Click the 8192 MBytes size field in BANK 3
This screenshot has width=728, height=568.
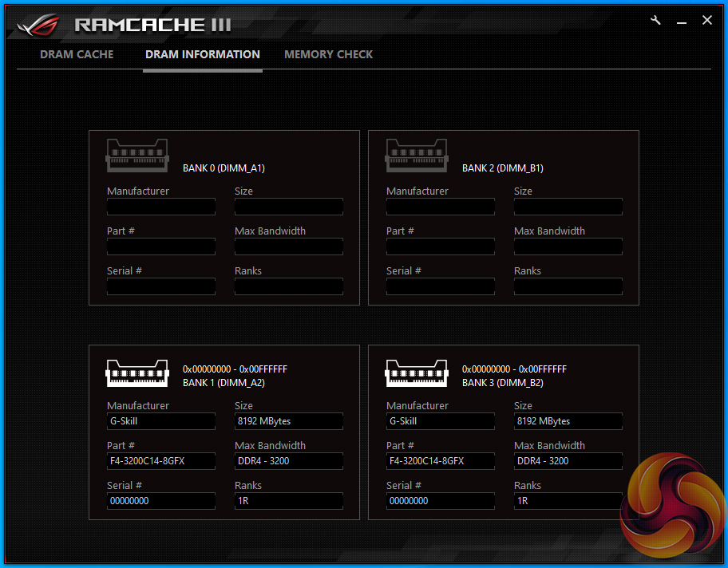click(x=568, y=421)
